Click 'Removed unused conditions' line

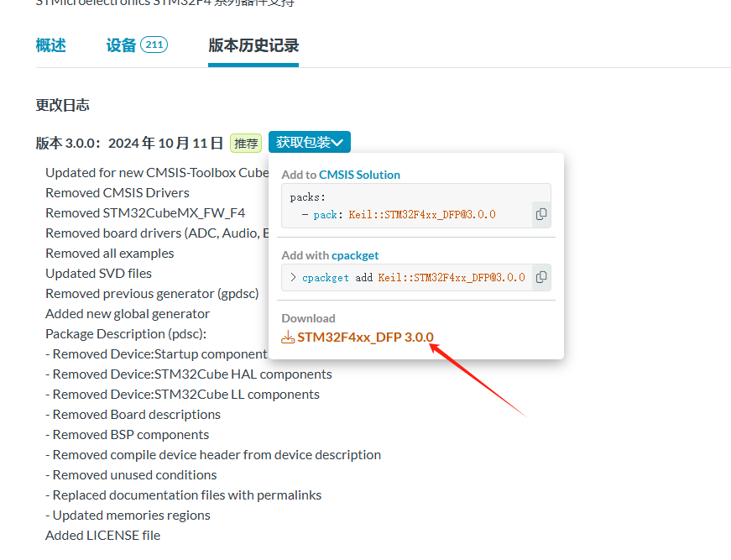click(x=131, y=475)
